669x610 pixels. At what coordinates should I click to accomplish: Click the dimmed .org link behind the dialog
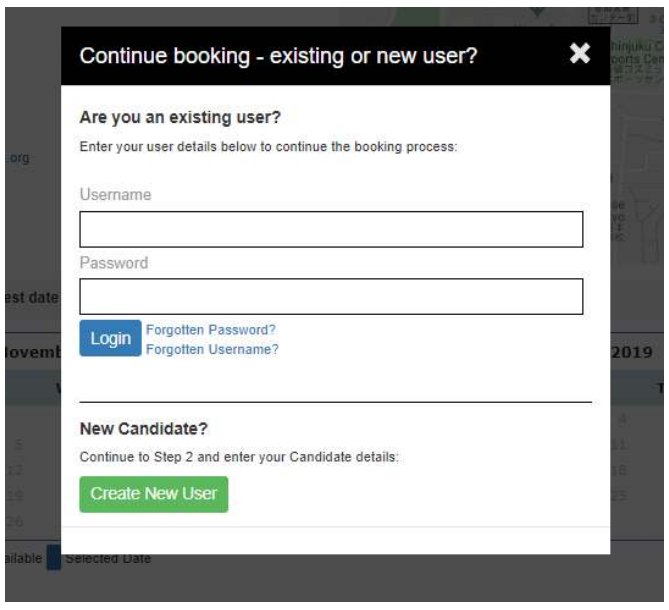[18, 158]
